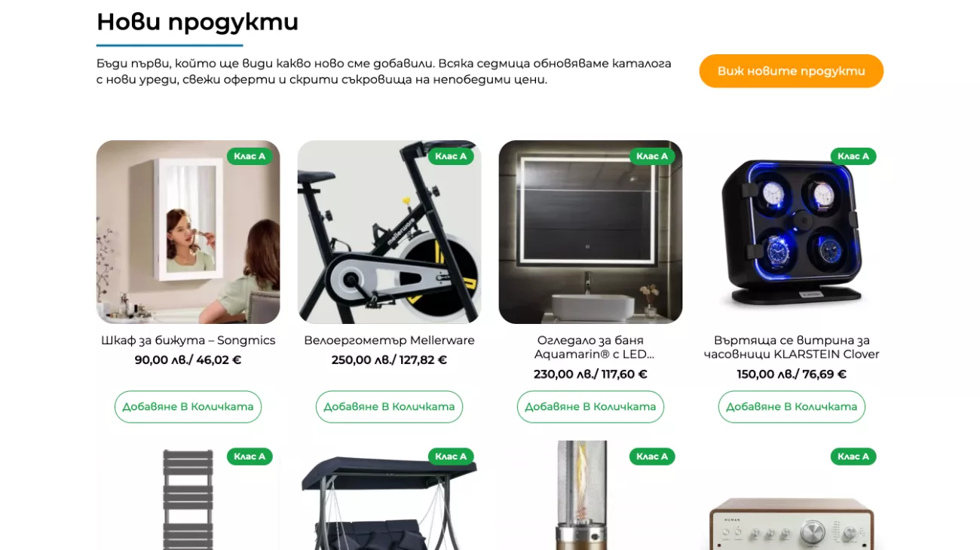
Task: Open the garden swing product image
Action: coord(389,496)
